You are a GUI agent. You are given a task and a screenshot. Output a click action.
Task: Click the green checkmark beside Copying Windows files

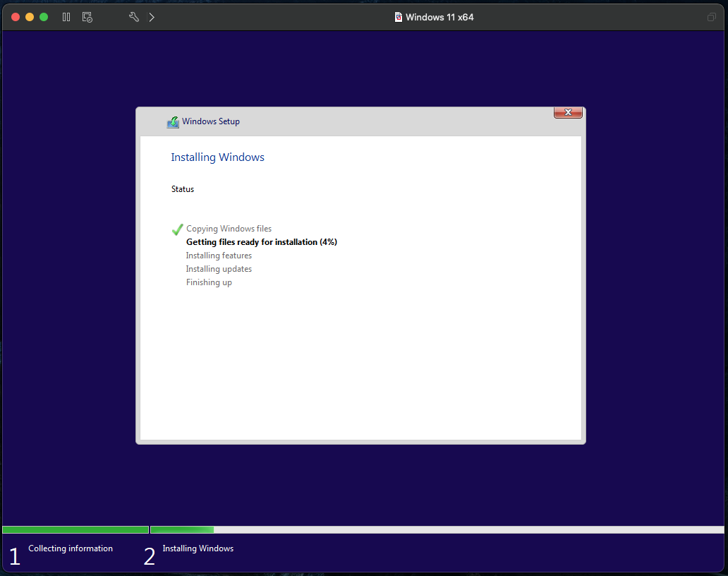[177, 229]
